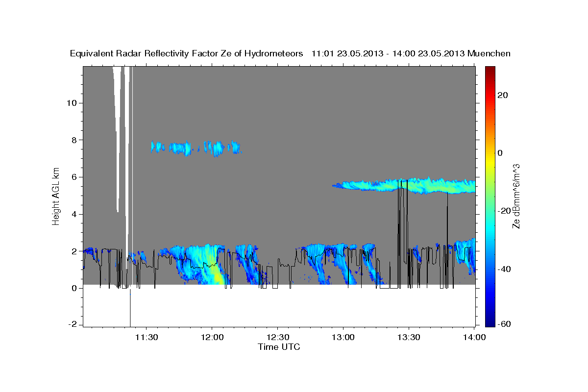Click the 14:00 time tick label
This screenshot has width=588, height=392.
pos(474,337)
